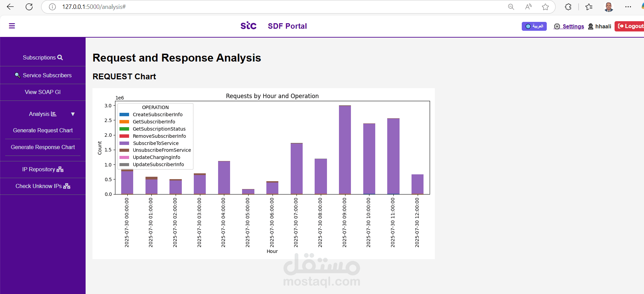Viewport: 644px width, 294px height.
Task: Open View SOAP GI page
Action: [43, 92]
